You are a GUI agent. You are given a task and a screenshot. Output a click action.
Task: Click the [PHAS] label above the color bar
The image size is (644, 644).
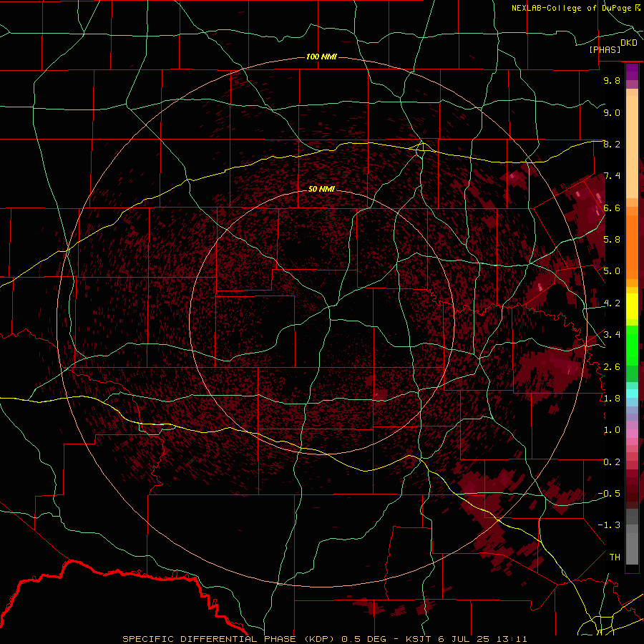click(x=605, y=50)
